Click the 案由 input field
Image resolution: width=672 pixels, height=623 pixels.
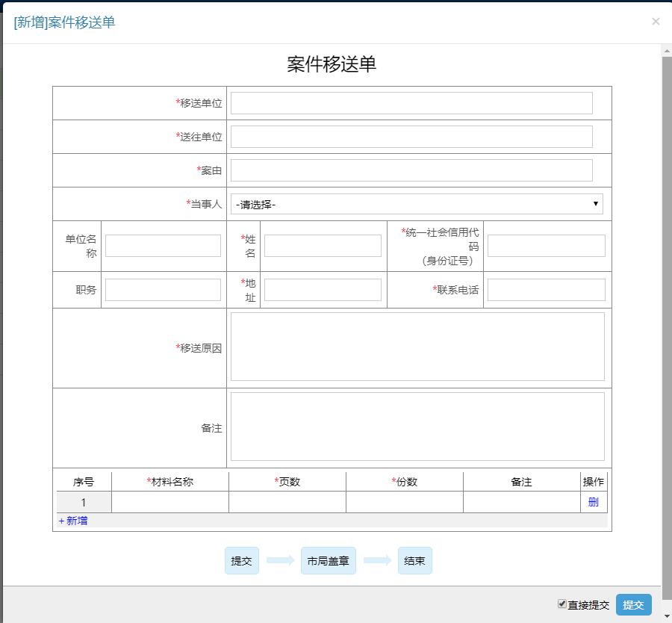[x=411, y=170]
